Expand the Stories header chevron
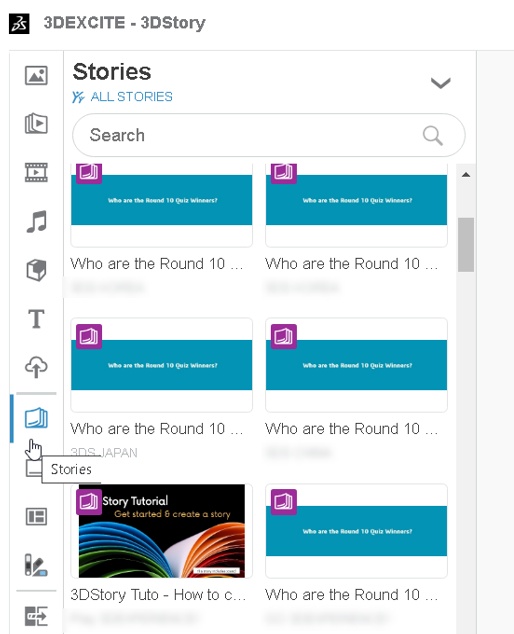This screenshot has height=634, width=514. [x=440, y=83]
